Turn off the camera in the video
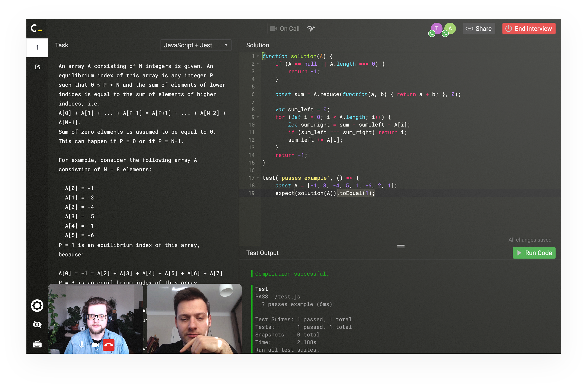Screen dimensions: 588x388 [x=95, y=345]
